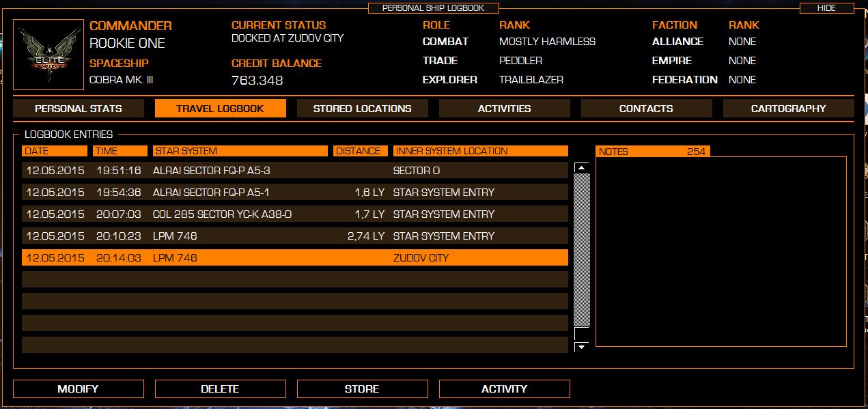The height and width of the screenshot is (409, 868).
Task: Click the Trailblazer explorer rank
Action: (531, 80)
